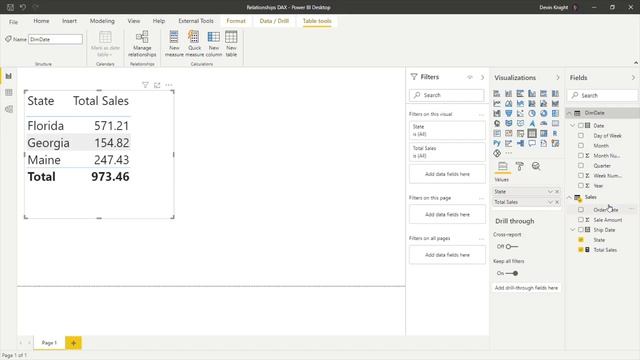Toggle the Cross-report switch
The width and height of the screenshot is (640, 360).
(x=511, y=247)
